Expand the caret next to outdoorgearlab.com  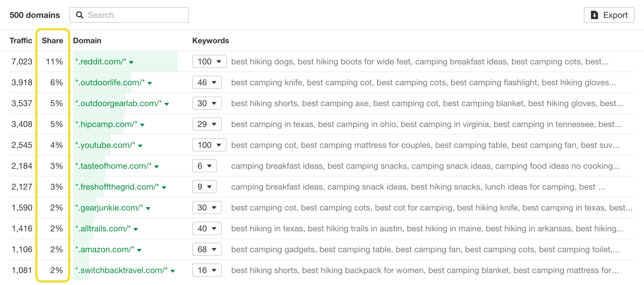point(167,104)
